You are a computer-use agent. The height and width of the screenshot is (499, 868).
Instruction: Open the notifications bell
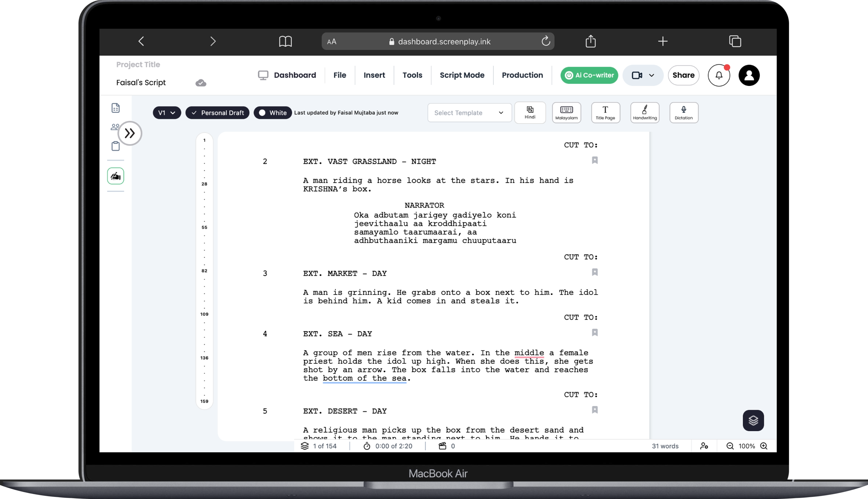719,75
